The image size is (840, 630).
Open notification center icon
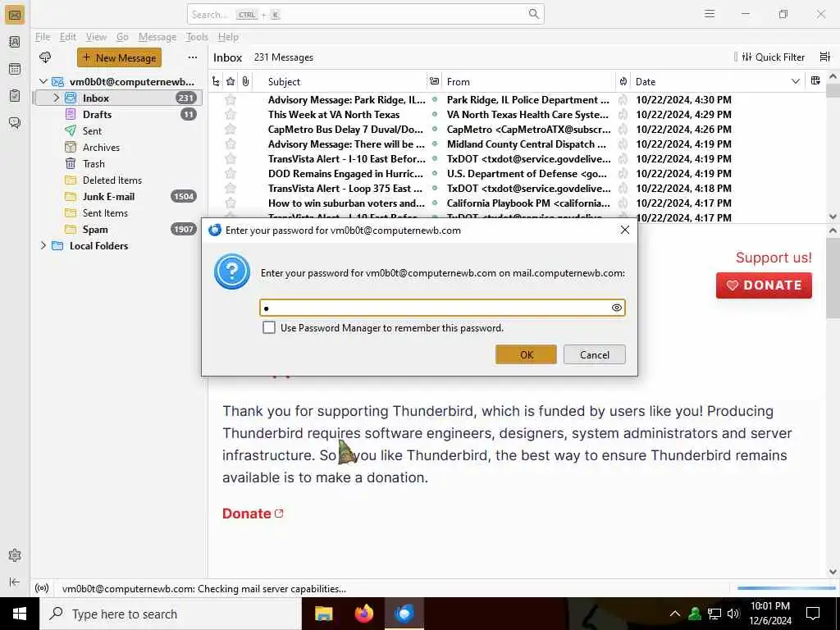[x=813, y=614]
